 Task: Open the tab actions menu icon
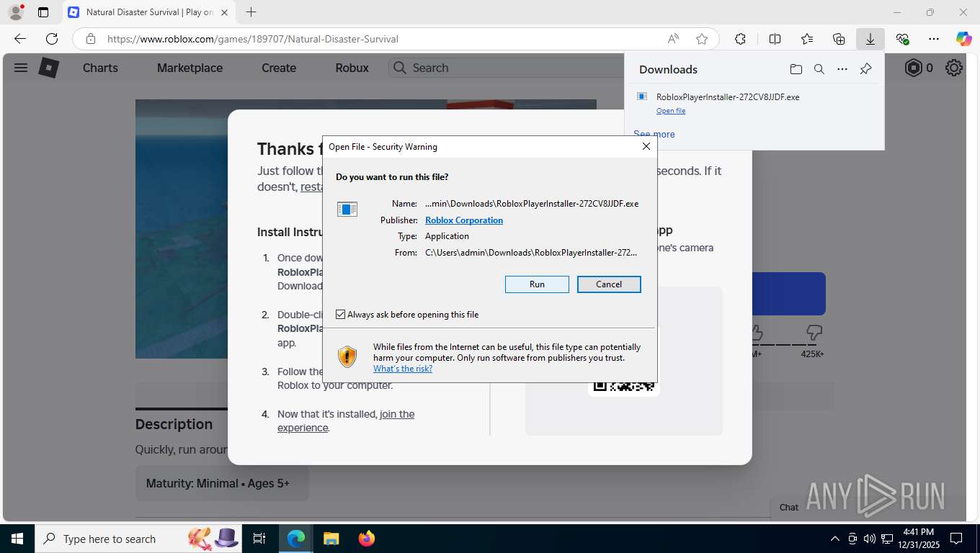pos(43,12)
